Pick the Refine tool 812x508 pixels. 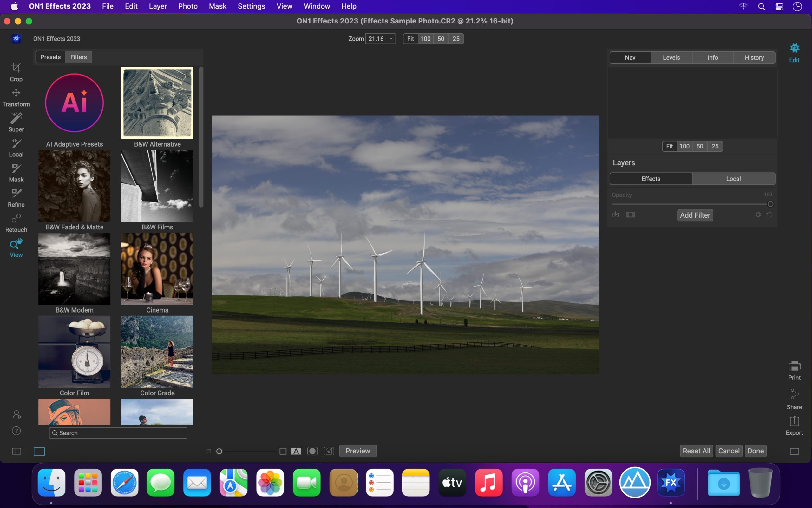(16, 197)
